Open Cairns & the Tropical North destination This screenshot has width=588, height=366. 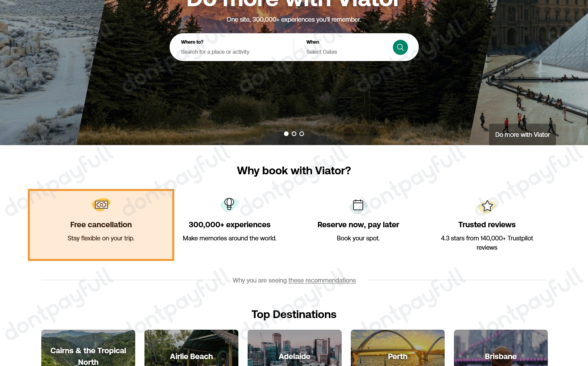pos(88,348)
